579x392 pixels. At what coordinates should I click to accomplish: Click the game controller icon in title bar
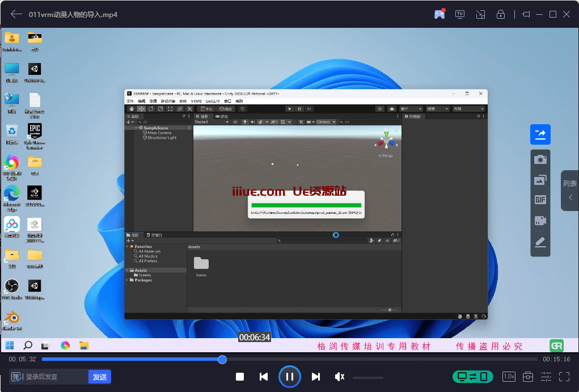tap(439, 14)
